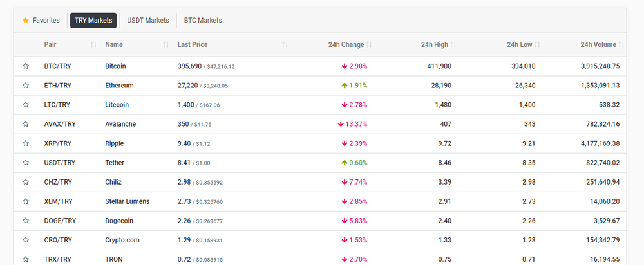Favorite the DOGE/TRY pair star
Image resolution: width=644 pixels, height=265 pixels.
point(26,220)
